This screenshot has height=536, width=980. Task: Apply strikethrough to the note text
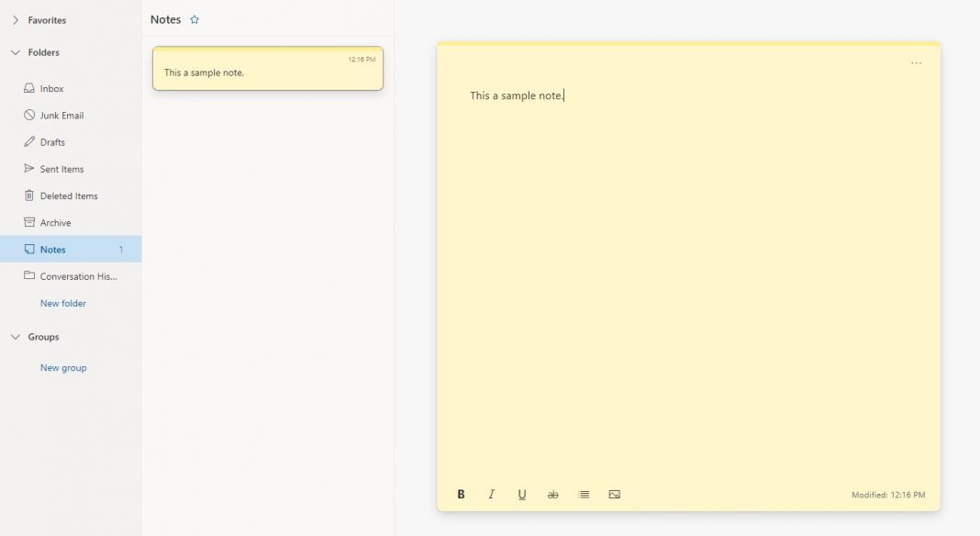pos(552,494)
